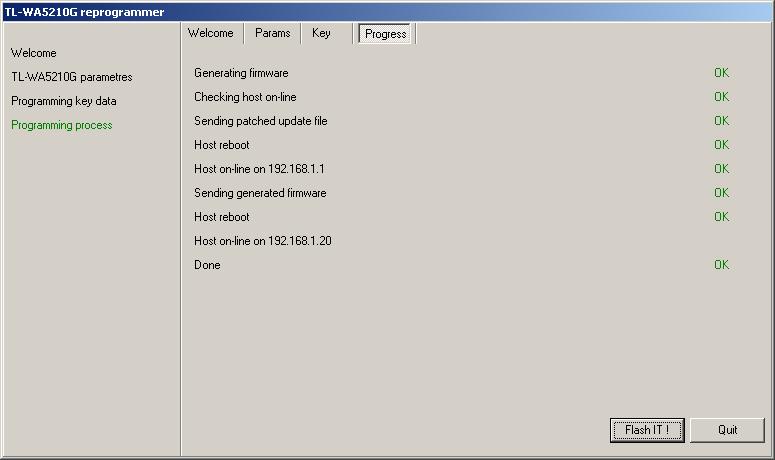Click OK status beside Checking host on-line
The width and height of the screenshot is (775, 460).
pyautogui.click(x=722, y=97)
